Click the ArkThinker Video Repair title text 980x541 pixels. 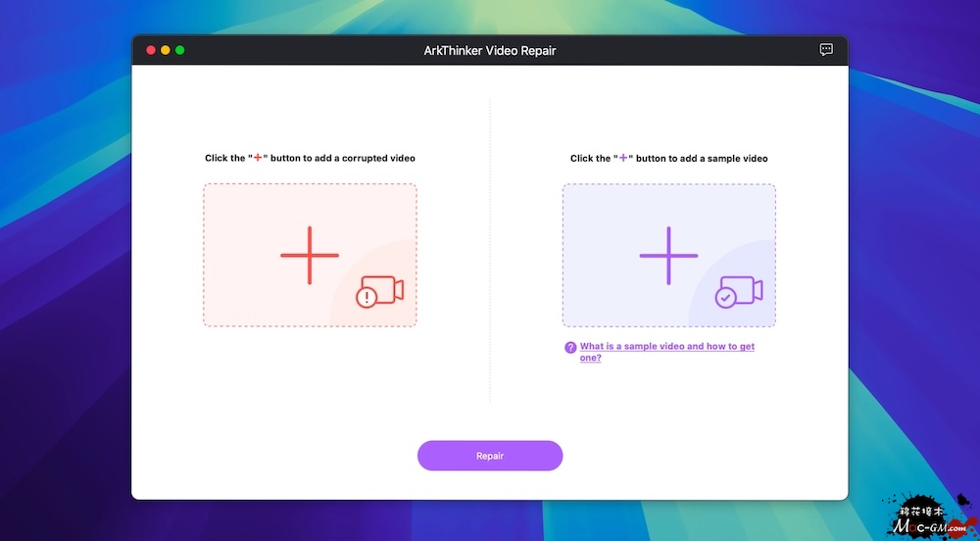tap(490, 51)
